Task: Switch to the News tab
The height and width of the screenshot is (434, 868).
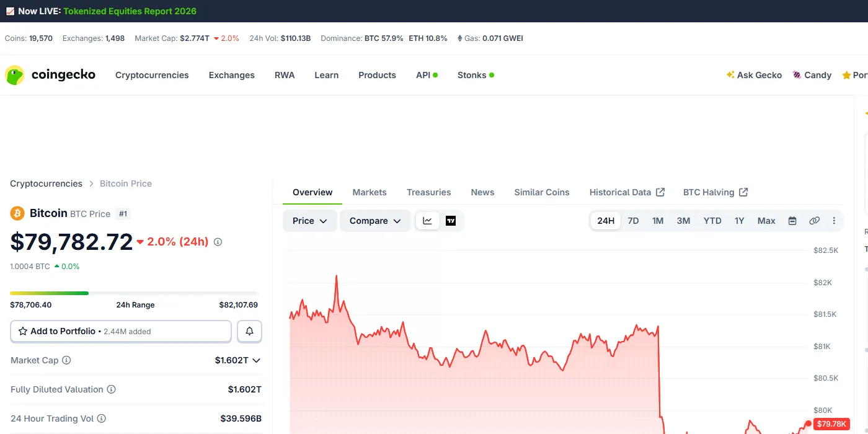Action: [482, 192]
